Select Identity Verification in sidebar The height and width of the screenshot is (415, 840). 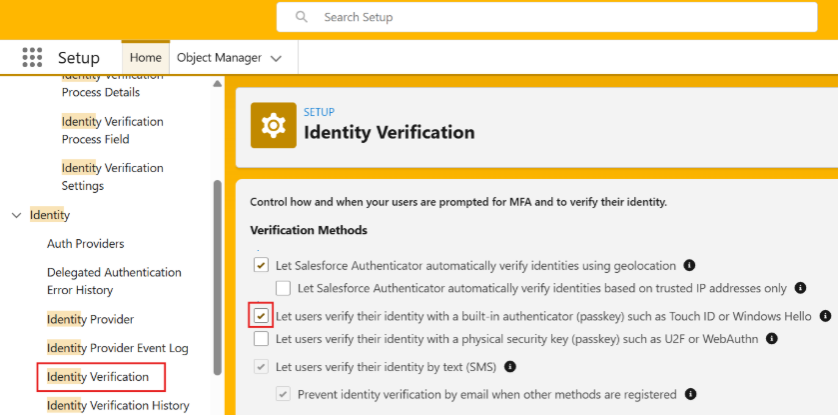click(x=98, y=377)
